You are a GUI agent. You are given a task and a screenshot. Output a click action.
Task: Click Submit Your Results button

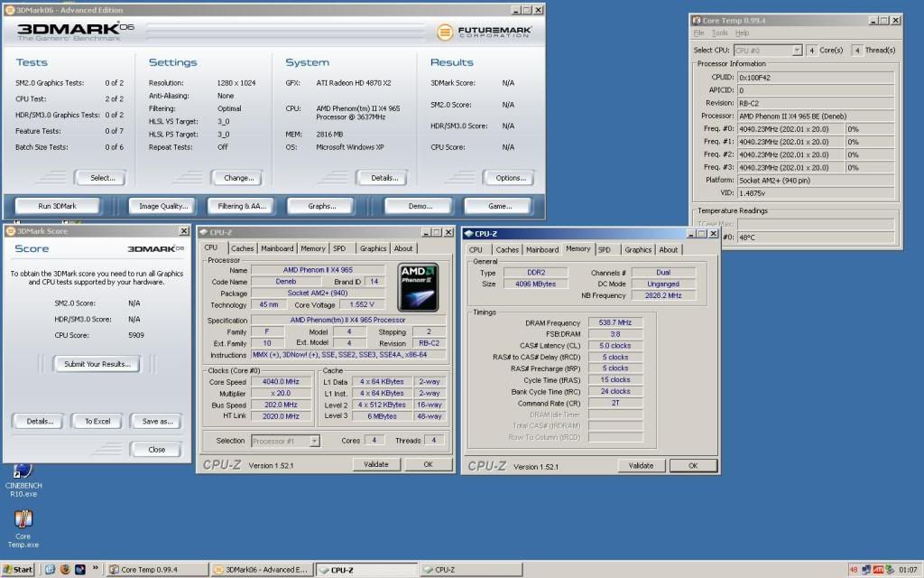point(97,364)
